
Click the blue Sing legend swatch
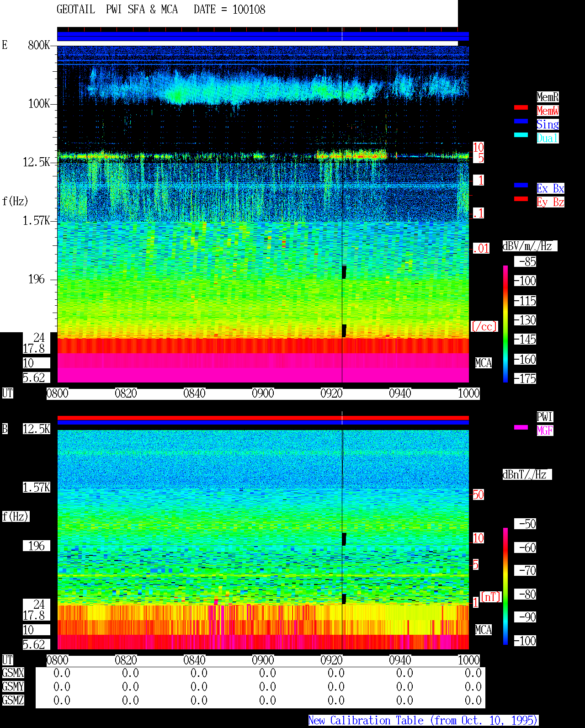pos(521,121)
